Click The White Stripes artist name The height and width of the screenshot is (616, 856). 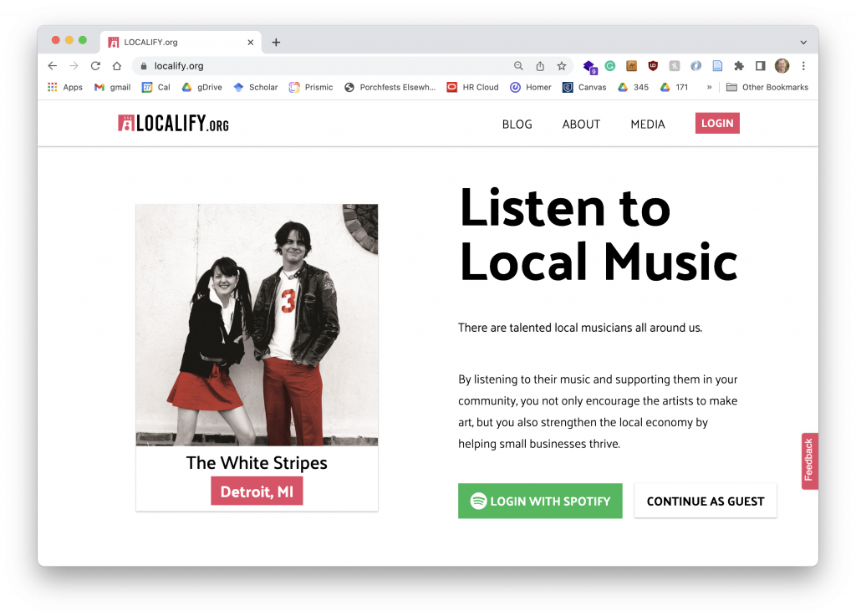point(257,463)
